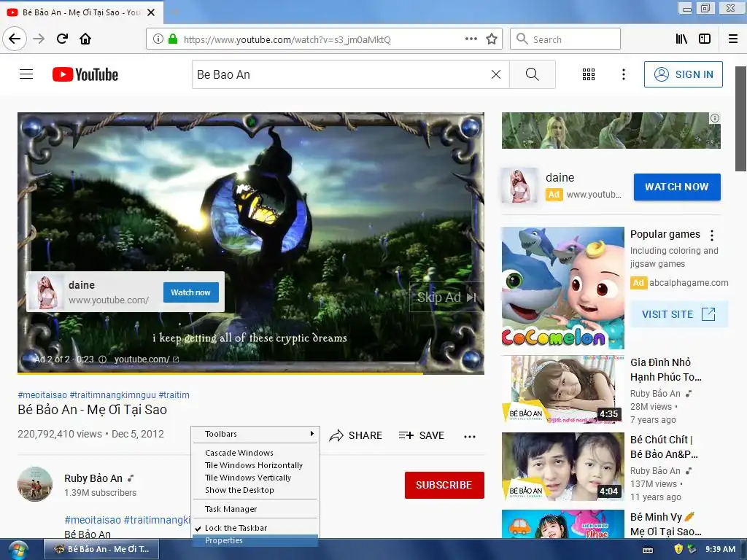This screenshot has width=747, height=560.
Task: Open the CoComelon ad thumbnail
Action: 562,288
